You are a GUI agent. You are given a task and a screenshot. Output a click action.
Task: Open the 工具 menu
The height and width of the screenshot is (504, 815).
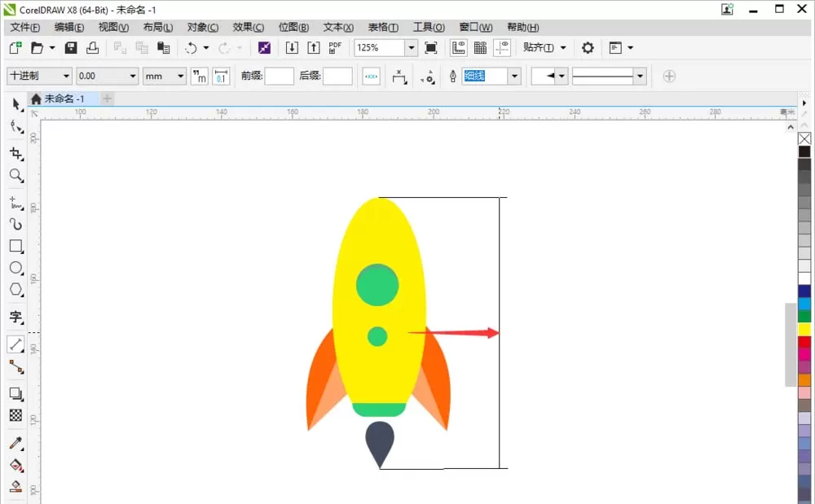point(429,27)
